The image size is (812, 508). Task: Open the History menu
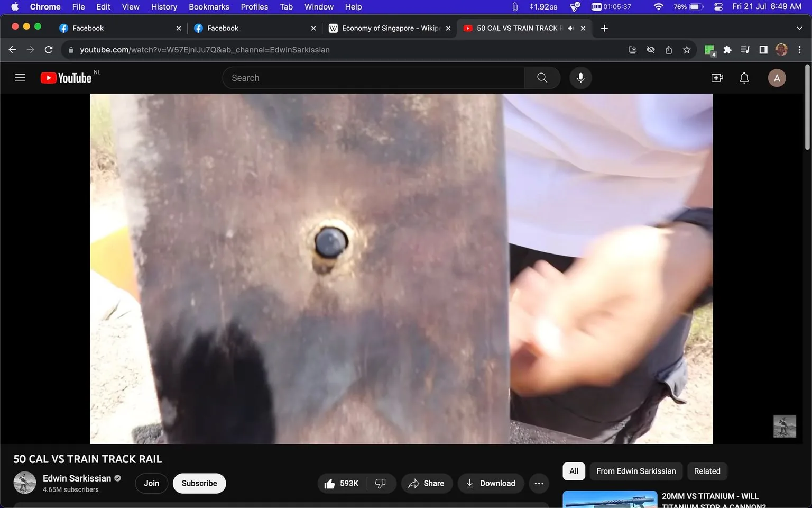(x=163, y=7)
